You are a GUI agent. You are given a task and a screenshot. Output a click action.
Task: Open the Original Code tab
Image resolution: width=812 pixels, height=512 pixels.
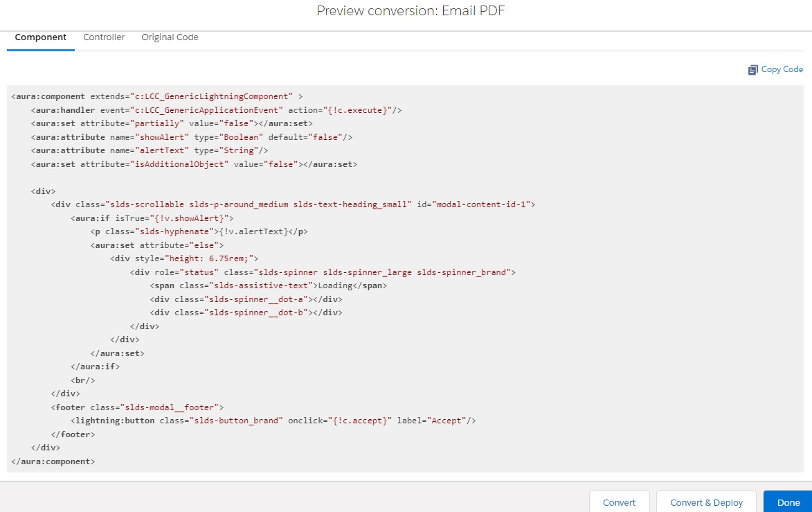coord(170,37)
